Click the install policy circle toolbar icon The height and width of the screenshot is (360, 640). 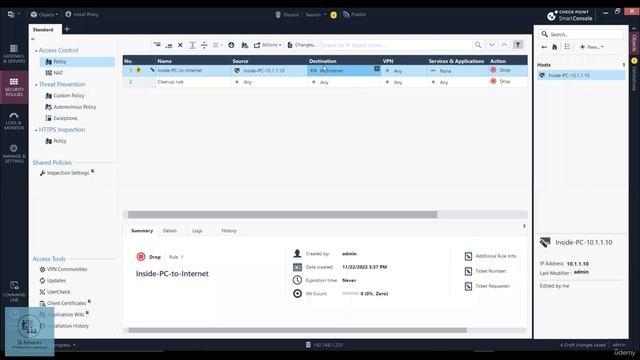click(231, 45)
